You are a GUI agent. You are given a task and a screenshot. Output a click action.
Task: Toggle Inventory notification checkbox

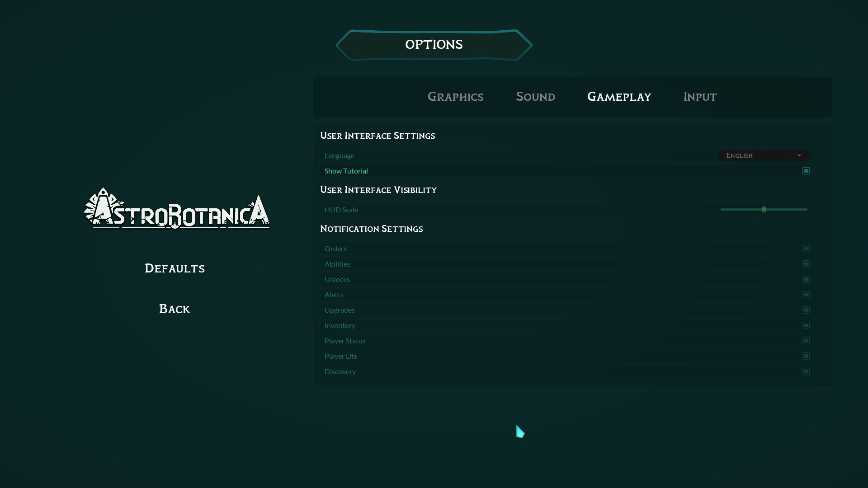click(x=806, y=325)
